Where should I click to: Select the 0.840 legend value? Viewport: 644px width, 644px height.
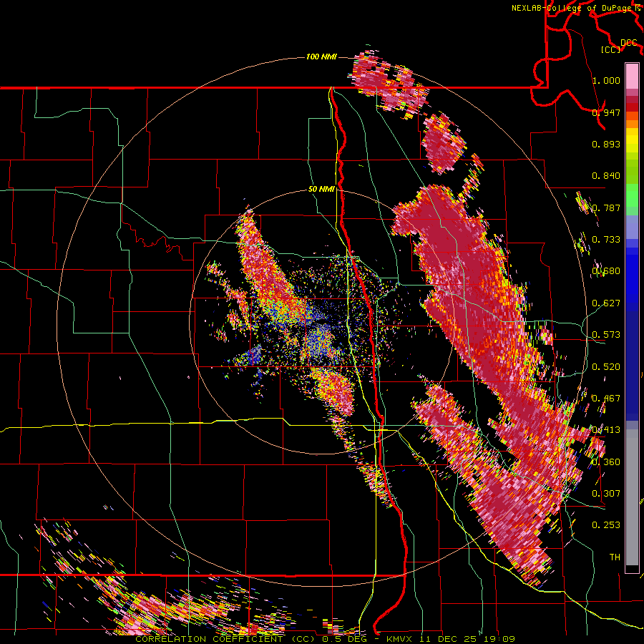pyautogui.click(x=606, y=176)
